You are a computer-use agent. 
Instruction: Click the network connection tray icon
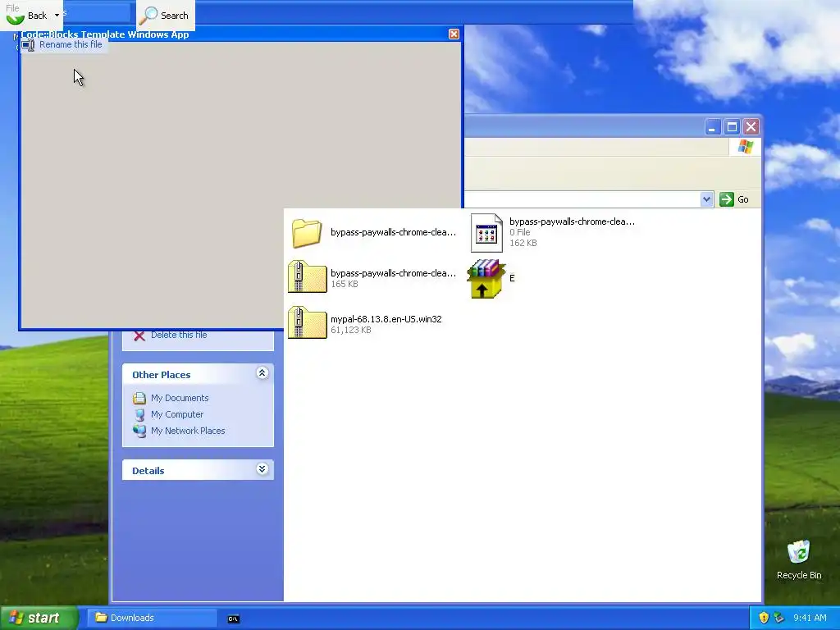click(779, 618)
